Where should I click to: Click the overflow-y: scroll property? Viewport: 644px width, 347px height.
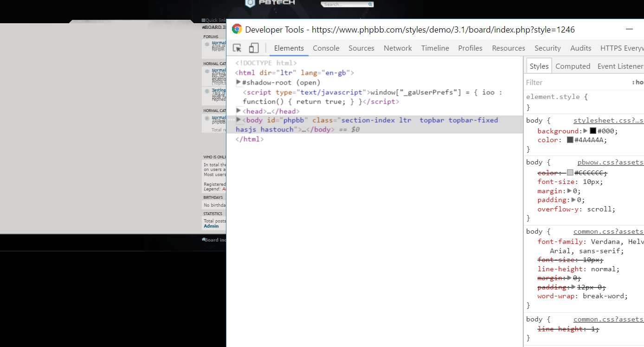click(576, 209)
